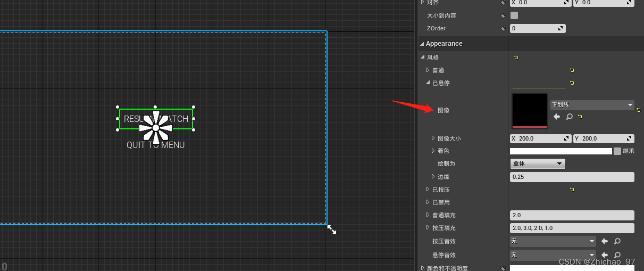Viewport: 644px width, 271px height.
Task: Click the 颜色和不透明度 white color bar
Action: [572, 268]
